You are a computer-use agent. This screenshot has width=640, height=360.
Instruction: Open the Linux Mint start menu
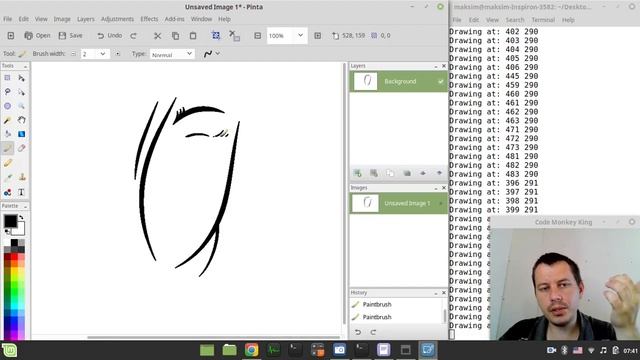coord(9,350)
